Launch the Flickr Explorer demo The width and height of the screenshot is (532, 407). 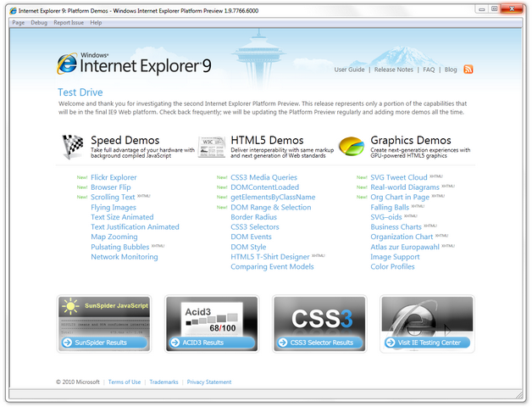coord(114,177)
